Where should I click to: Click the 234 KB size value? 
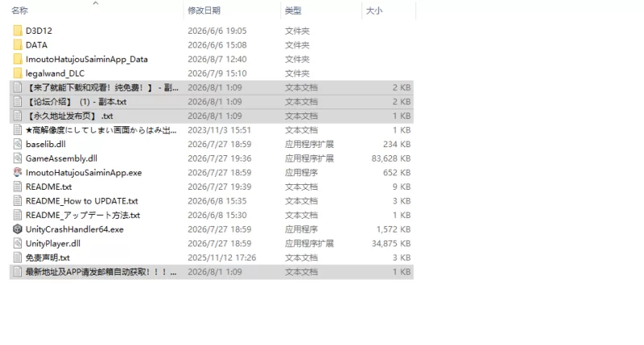[x=397, y=145]
